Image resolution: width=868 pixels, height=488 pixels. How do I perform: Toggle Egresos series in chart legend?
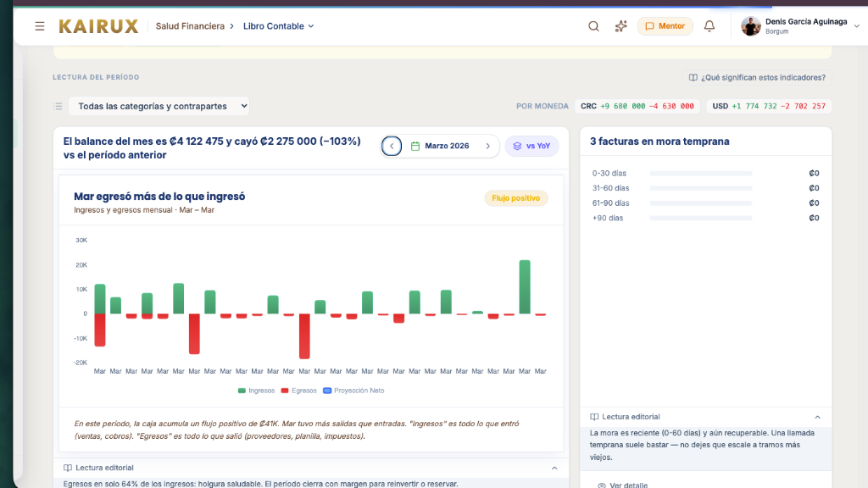tap(299, 391)
